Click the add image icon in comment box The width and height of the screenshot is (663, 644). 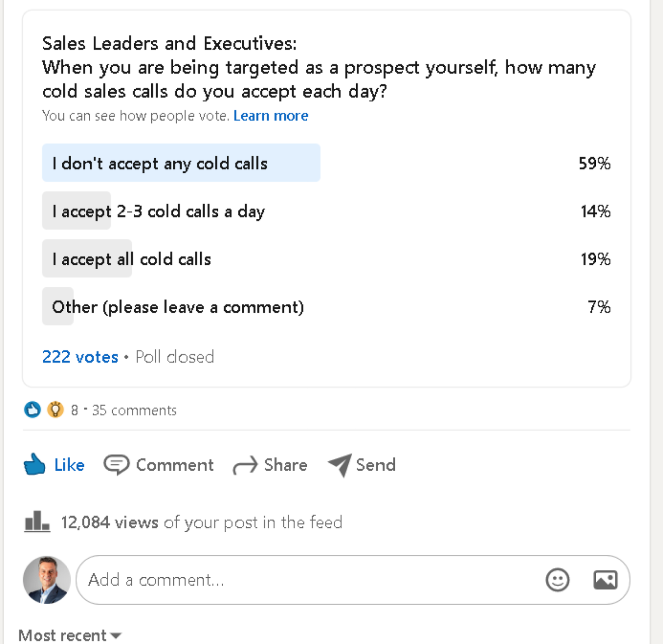pos(605,580)
